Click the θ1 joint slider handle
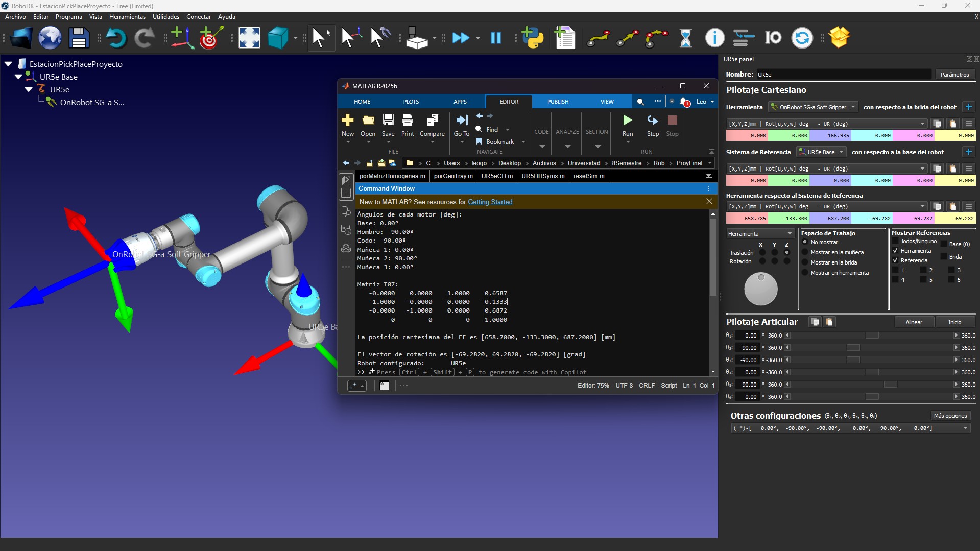This screenshot has width=980, height=551. pyautogui.click(x=872, y=336)
